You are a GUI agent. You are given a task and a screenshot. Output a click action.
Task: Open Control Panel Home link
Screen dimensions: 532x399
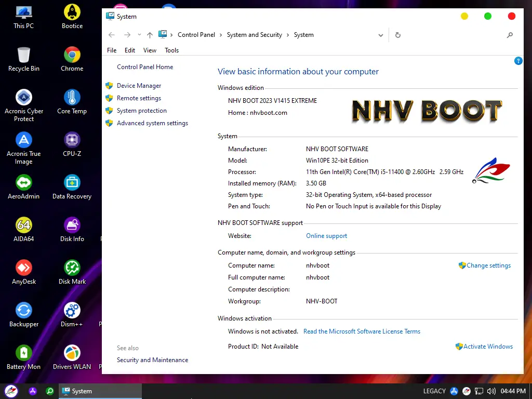click(x=145, y=67)
